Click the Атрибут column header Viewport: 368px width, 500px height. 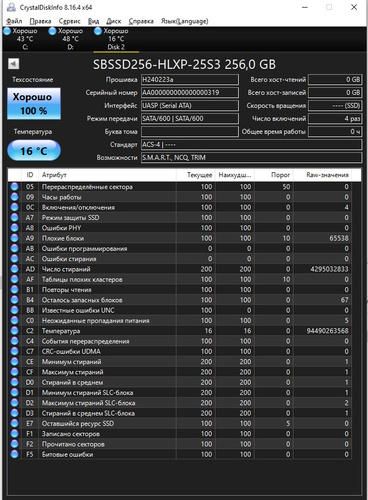(107, 175)
